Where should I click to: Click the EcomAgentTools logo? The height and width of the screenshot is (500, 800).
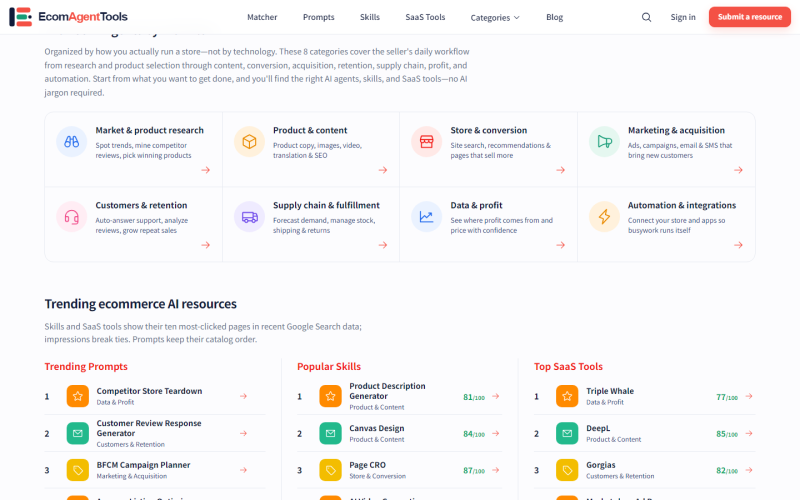(68, 17)
